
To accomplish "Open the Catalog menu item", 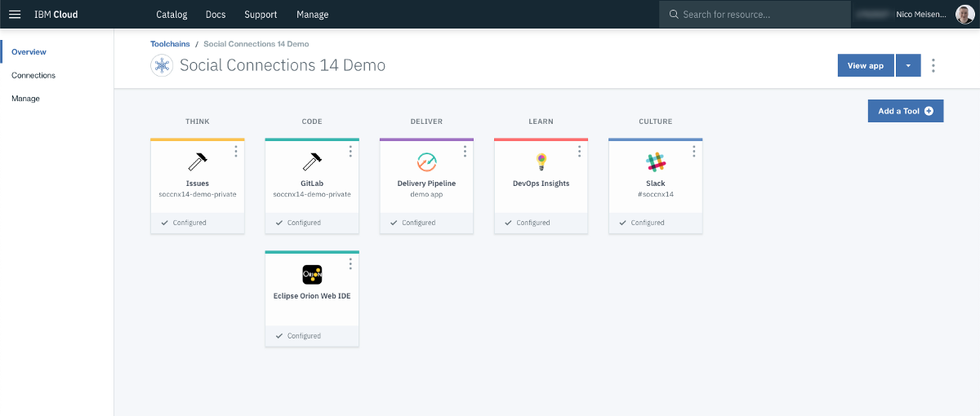I will click(x=171, y=14).
